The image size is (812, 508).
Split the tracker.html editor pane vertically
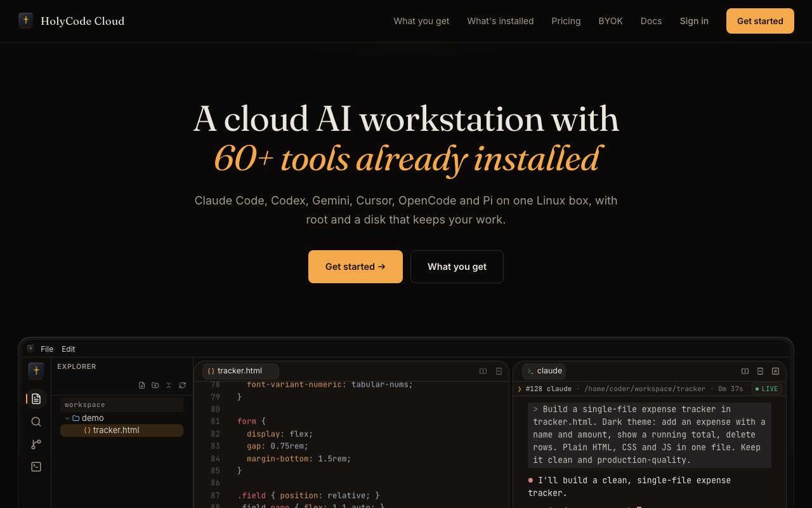[499, 371]
